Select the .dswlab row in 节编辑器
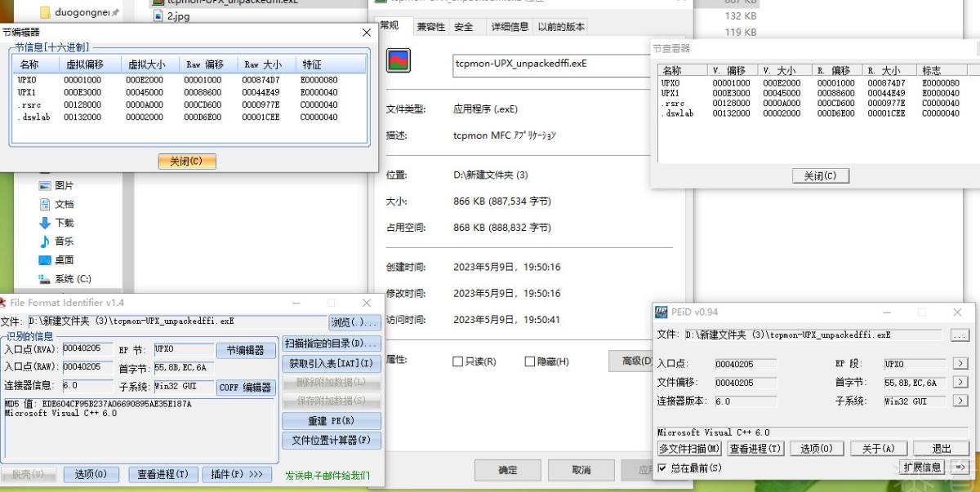The height and width of the screenshot is (492, 980). point(190,117)
